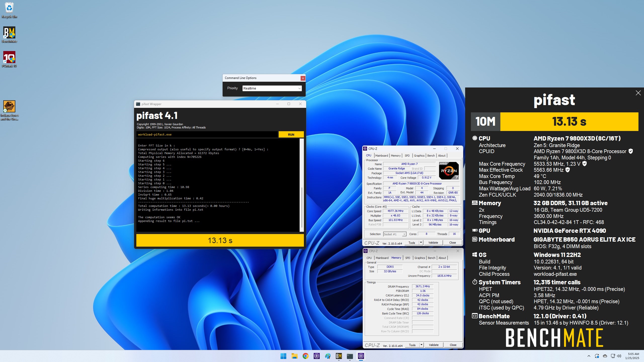The height and width of the screenshot is (362, 644).
Task: Launch Google Chrome from the taskbar
Action: click(305, 356)
